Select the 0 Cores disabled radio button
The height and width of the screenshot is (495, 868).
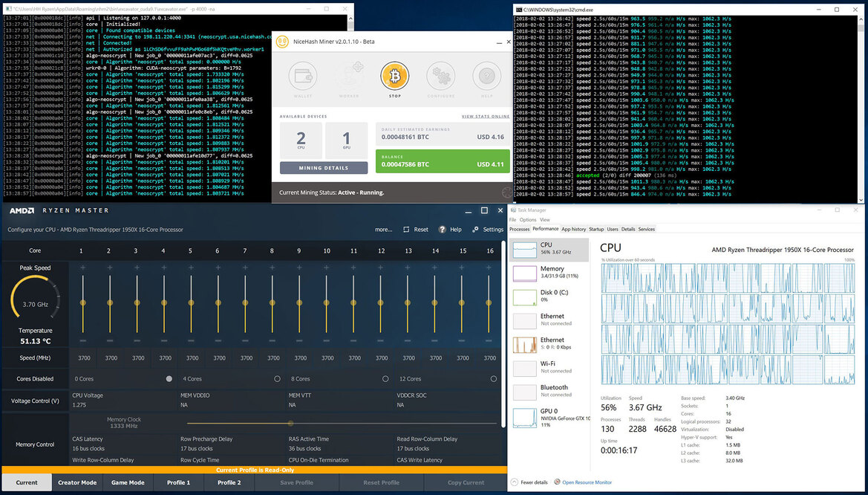coord(169,379)
